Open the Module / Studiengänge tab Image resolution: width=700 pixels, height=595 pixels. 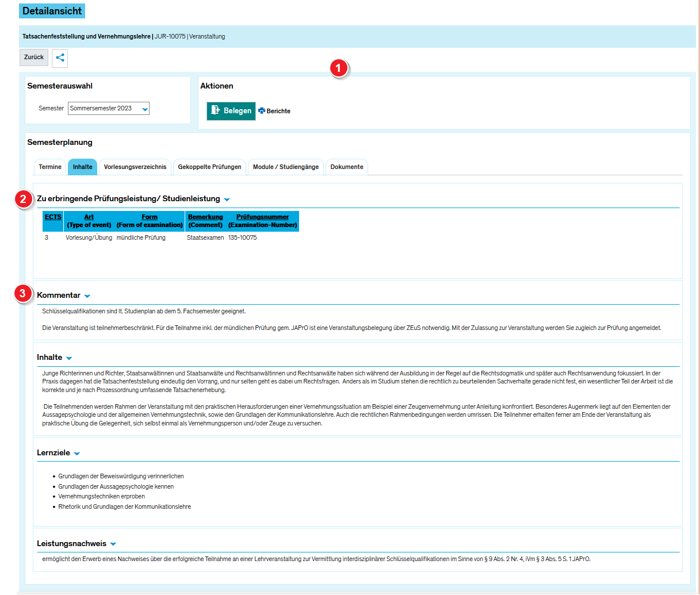point(286,167)
